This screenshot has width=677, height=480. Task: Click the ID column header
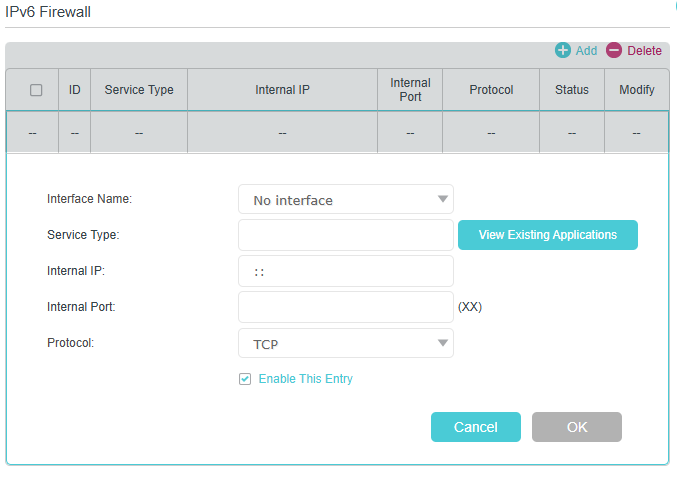pyautogui.click(x=75, y=90)
